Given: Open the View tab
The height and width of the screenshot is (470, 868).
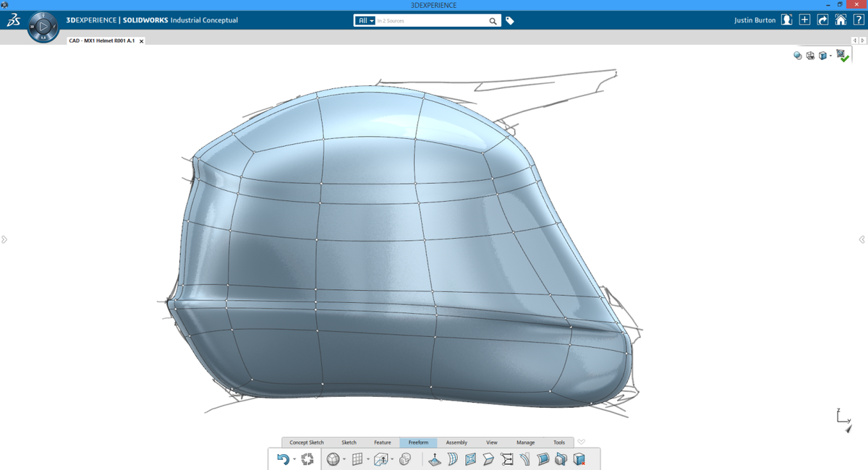Looking at the screenshot, I should pos(492,443).
